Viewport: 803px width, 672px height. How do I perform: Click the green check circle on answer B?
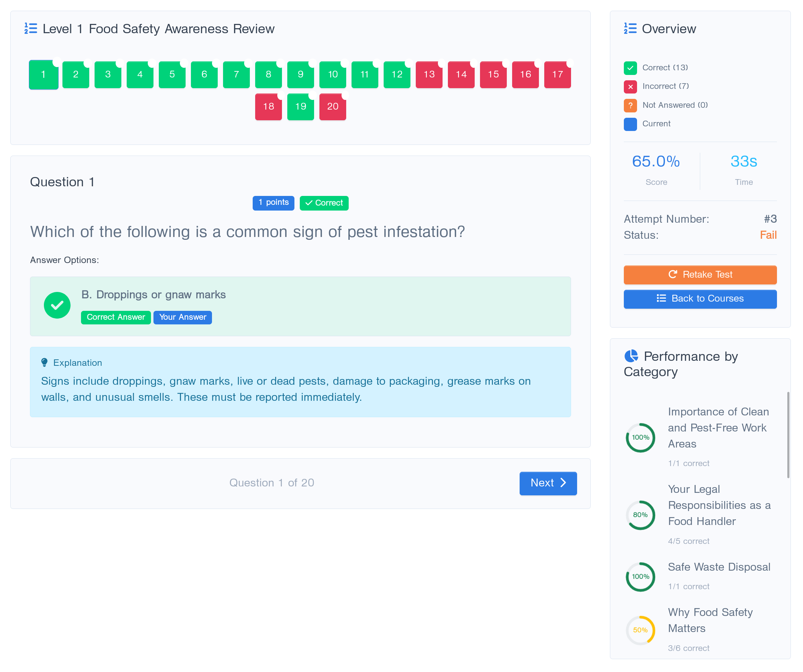pos(57,305)
